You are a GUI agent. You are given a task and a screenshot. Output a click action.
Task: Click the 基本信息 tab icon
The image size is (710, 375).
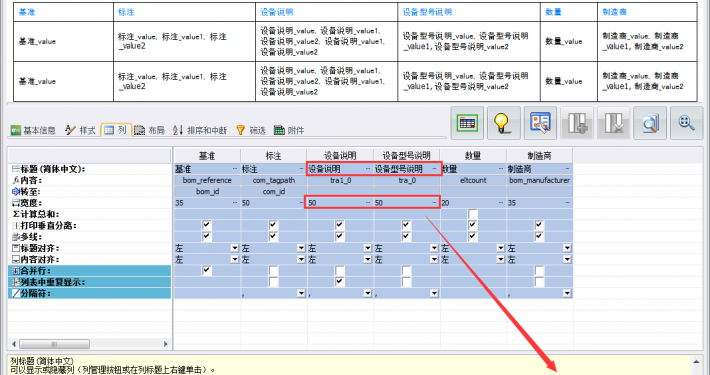pyautogui.click(x=16, y=130)
